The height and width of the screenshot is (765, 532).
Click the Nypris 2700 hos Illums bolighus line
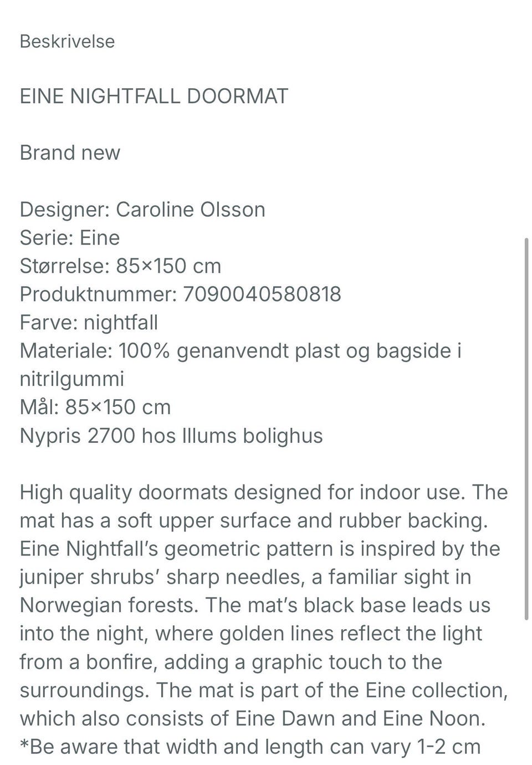point(171,436)
